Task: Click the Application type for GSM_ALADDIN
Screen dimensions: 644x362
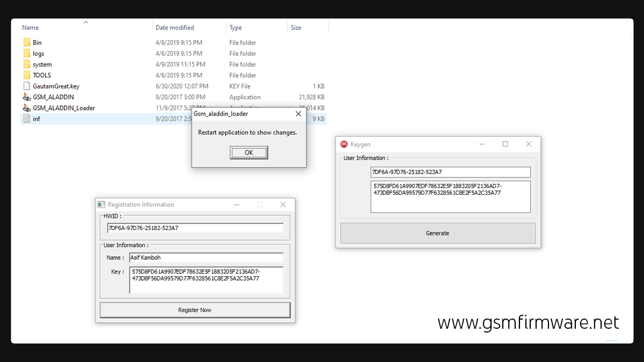Action: click(x=245, y=97)
